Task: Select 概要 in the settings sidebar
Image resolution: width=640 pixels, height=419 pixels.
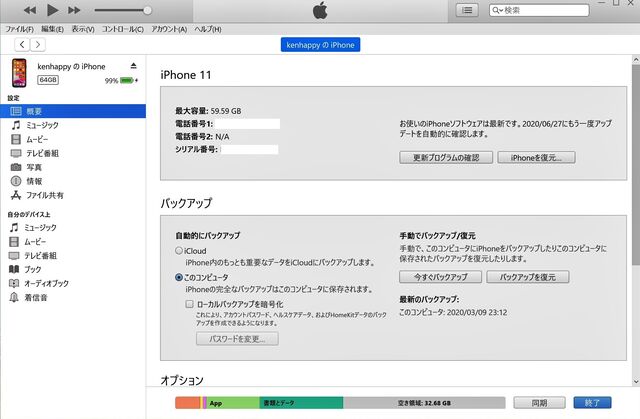Action: (x=73, y=111)
